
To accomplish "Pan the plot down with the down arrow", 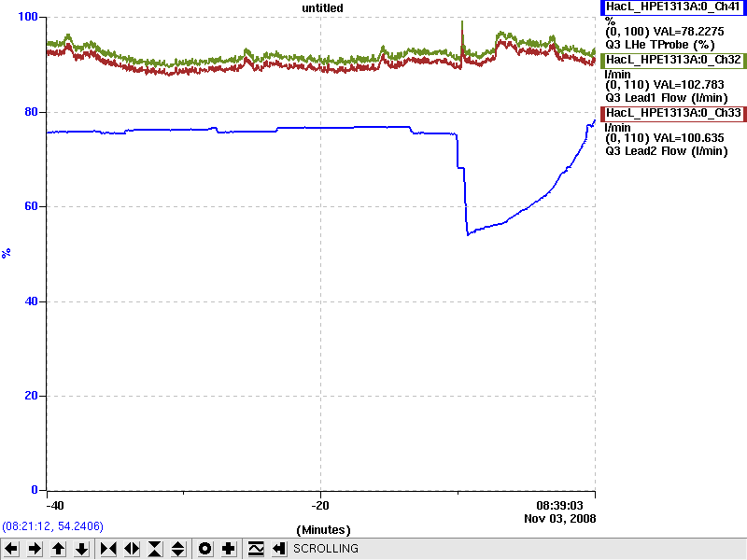I will point(81,549).
